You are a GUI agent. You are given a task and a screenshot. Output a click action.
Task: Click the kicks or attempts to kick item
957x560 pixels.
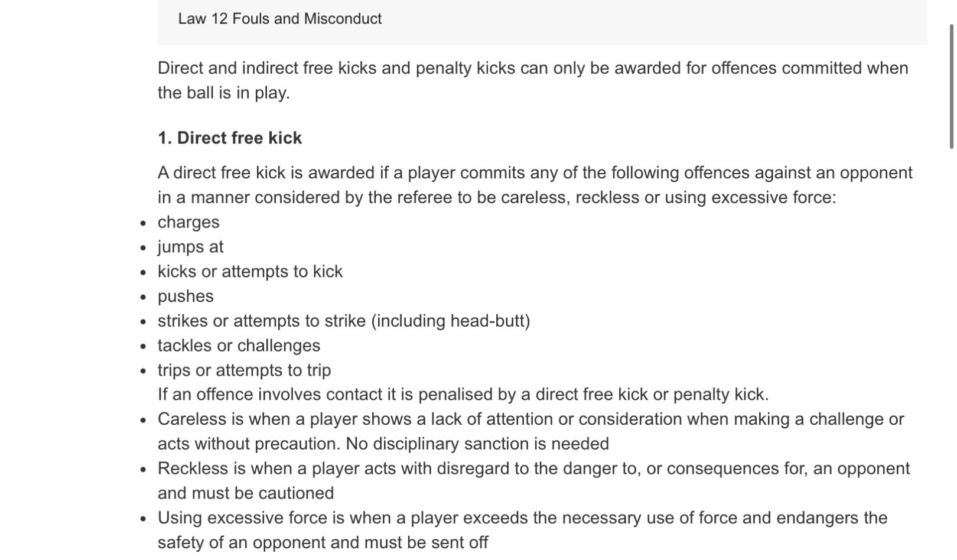(x=250, y=272)
